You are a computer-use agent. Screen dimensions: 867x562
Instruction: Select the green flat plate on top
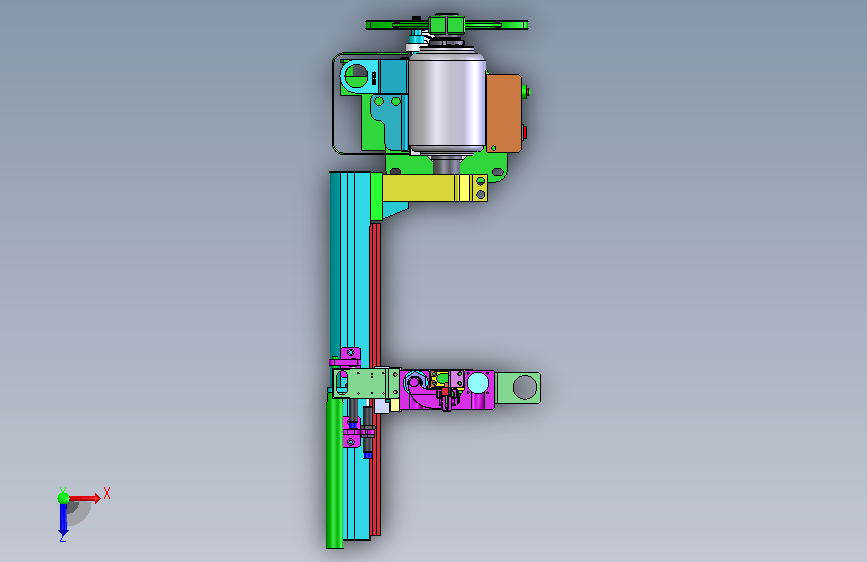[x=447, y=24]
